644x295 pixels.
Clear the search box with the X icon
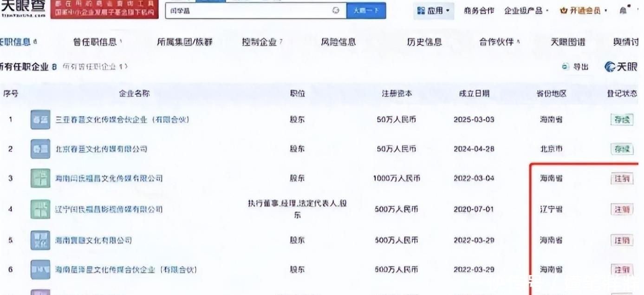(336, 11)
